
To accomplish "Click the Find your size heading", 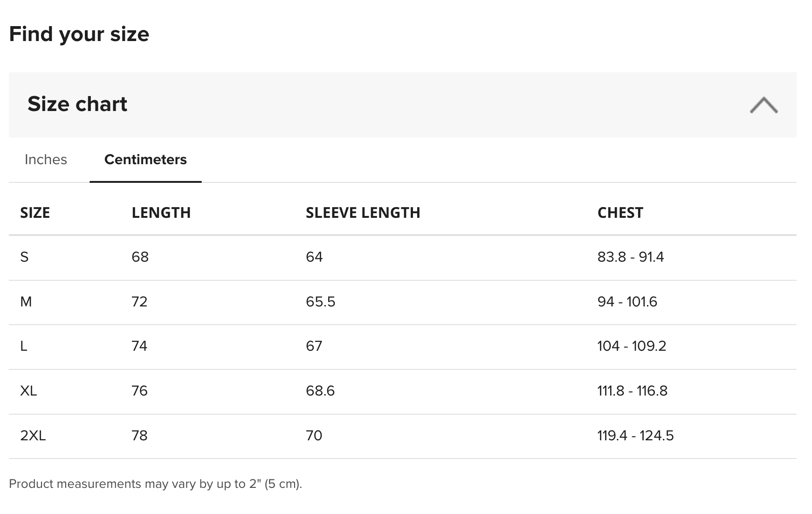I will click(x=79, y=34).
